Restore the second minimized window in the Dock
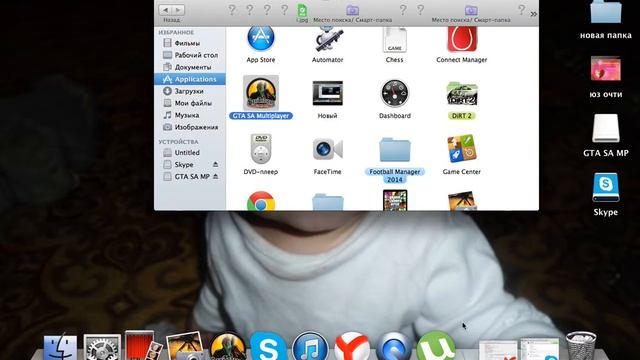 540,349
